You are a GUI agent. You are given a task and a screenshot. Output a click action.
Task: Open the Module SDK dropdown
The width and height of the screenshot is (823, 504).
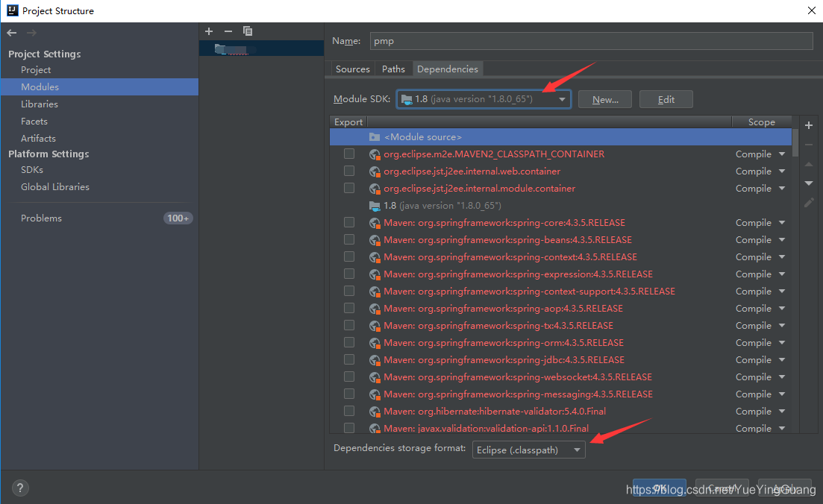coord(484,99)
